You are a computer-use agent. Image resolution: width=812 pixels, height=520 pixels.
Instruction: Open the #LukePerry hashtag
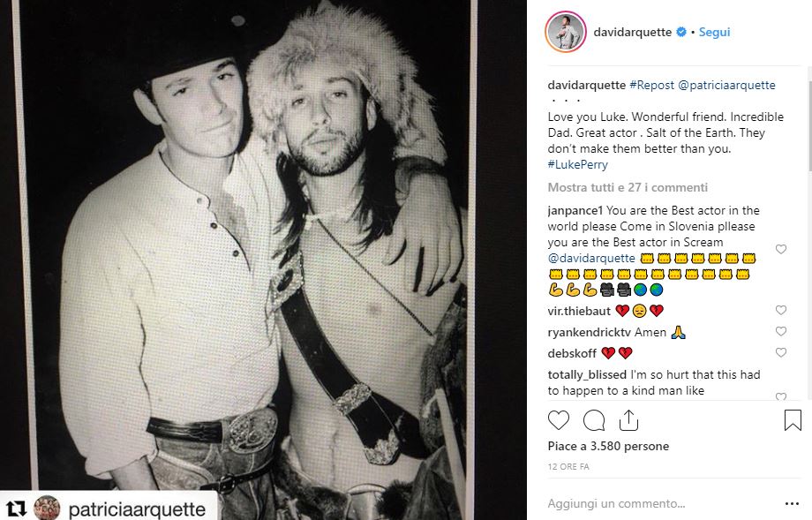[577, 164]
